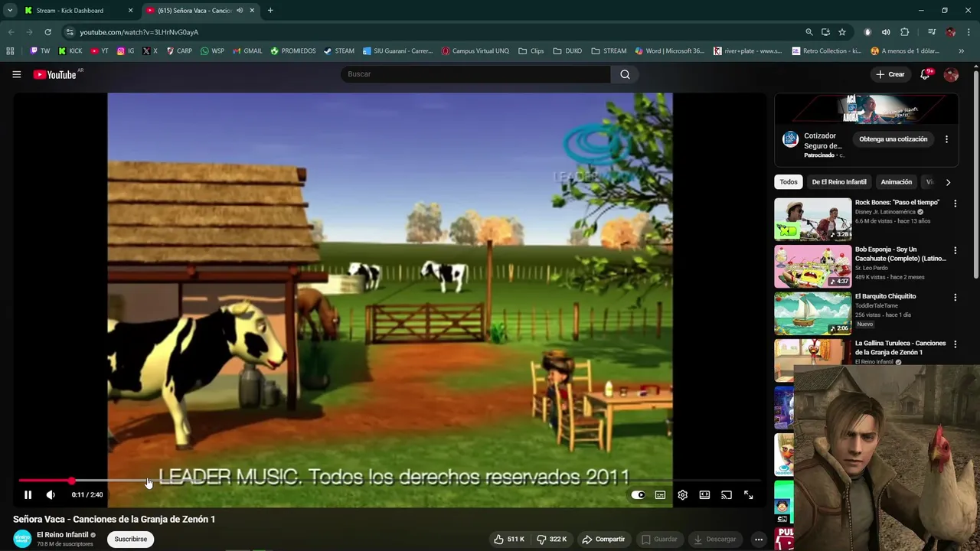The image size is (980, 551).
Task: Reload the current page
Action: [x=47, y=32]
